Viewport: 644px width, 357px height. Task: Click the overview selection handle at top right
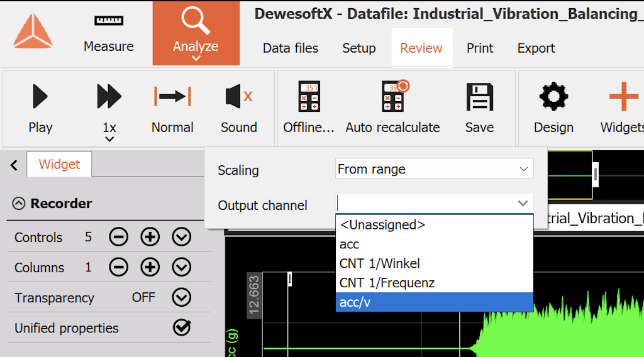coord(595,174)
